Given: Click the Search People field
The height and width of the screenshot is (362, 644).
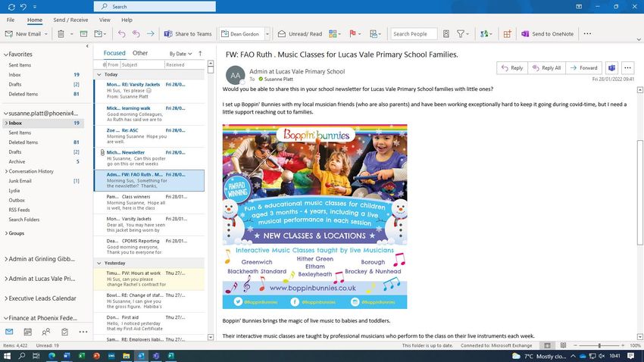Looking at the screenshot, I should tap(414, 34).
